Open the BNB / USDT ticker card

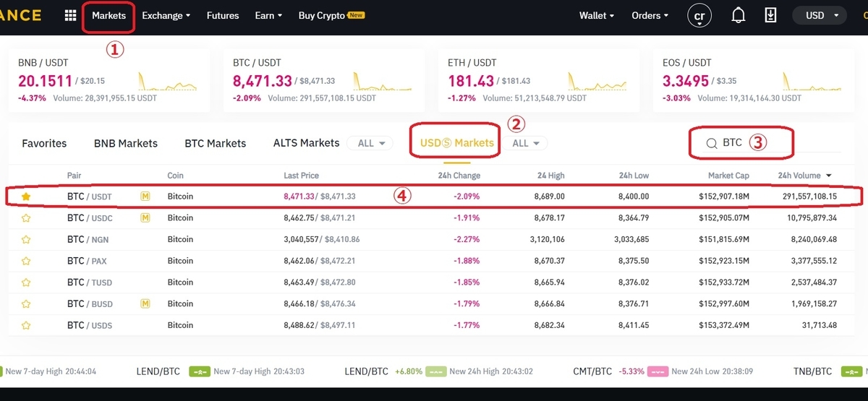point(109,80)
